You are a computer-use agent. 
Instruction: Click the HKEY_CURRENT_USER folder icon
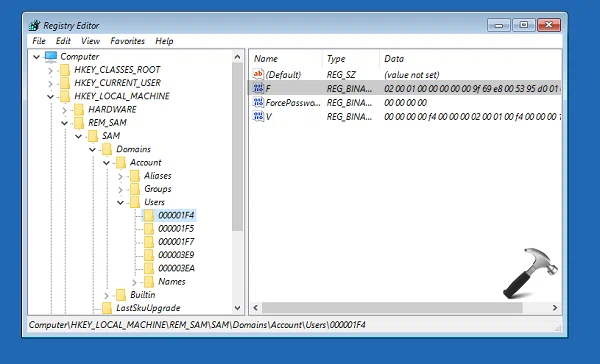(x=65, y=83)
